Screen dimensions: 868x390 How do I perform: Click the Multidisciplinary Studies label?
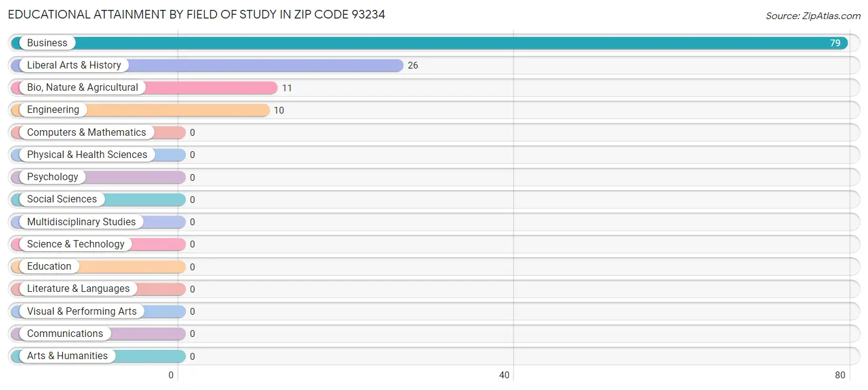[x=81, y=222]
